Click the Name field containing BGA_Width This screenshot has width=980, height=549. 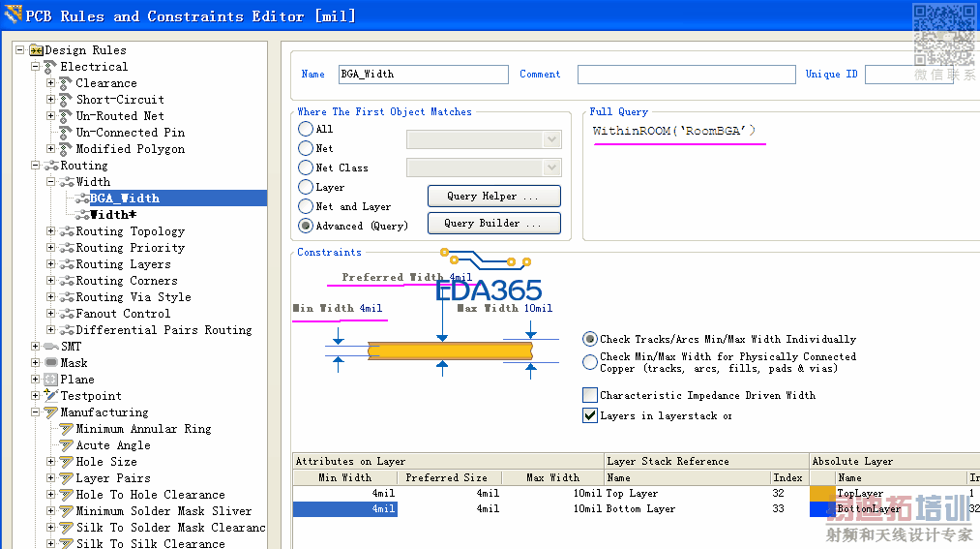423,75
